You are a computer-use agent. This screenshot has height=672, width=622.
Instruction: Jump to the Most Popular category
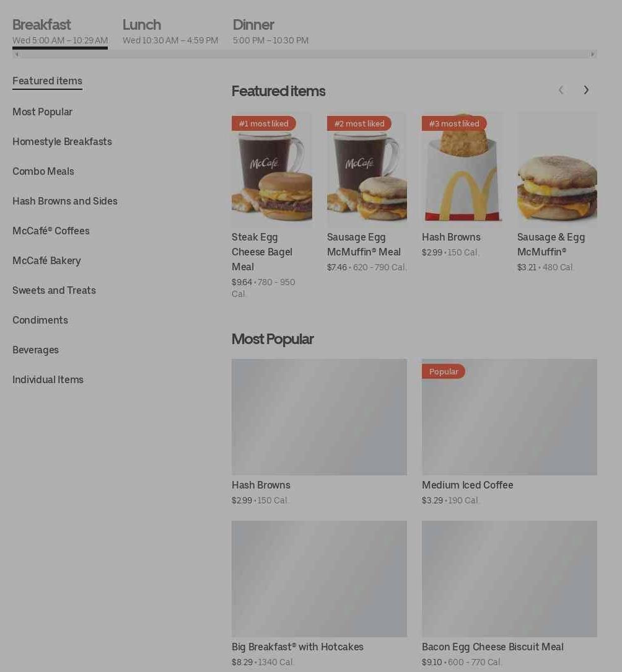point(42,112)
